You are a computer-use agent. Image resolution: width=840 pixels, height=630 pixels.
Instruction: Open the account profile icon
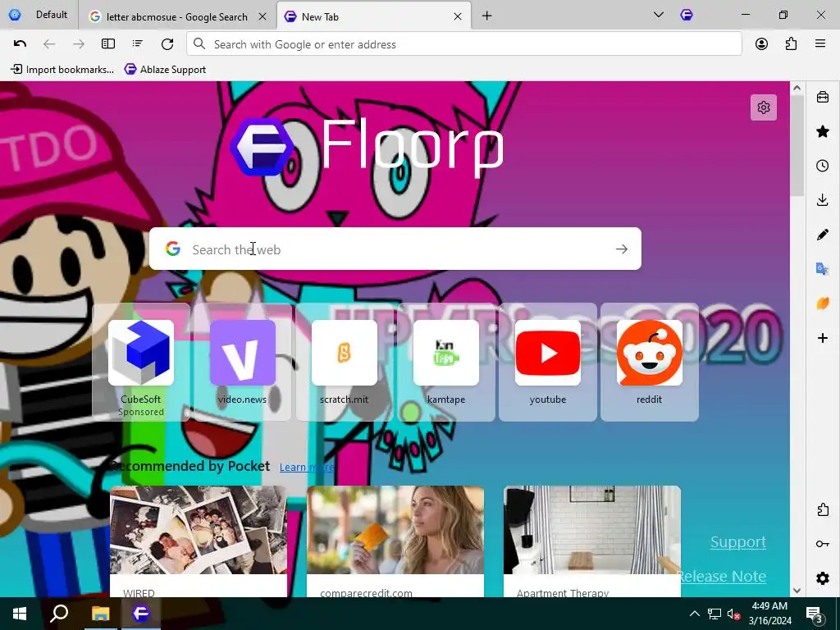[761, 44]
